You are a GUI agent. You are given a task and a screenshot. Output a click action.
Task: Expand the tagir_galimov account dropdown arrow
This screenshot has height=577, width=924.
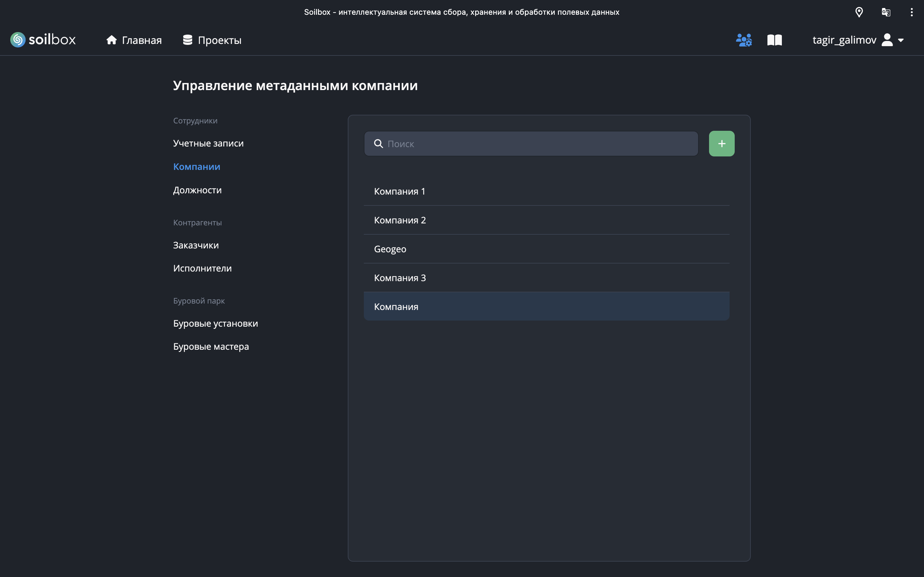901,40
